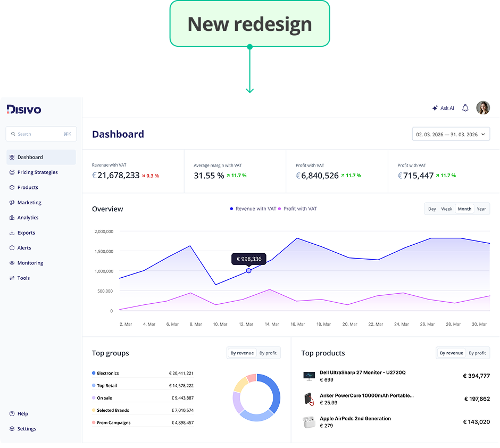Click the Apple AirPods product image
The image size is (500, 448).
(x=309, y=422)
